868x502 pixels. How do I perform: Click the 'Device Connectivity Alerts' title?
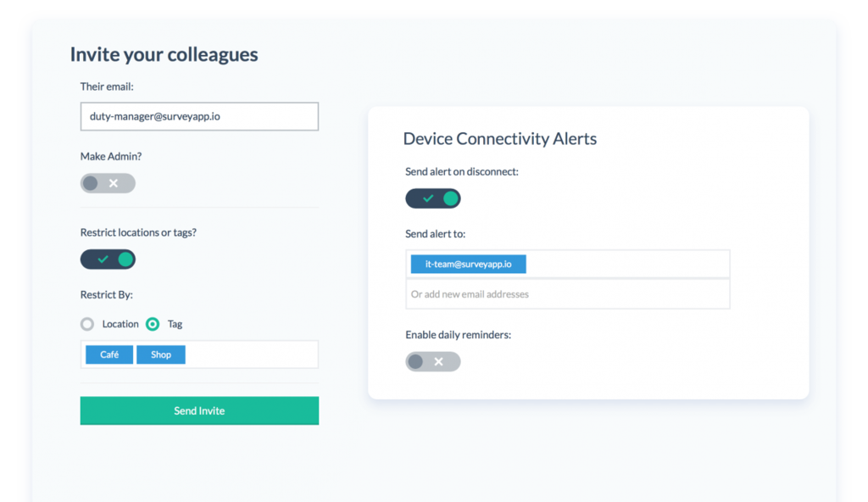point(499,139)
